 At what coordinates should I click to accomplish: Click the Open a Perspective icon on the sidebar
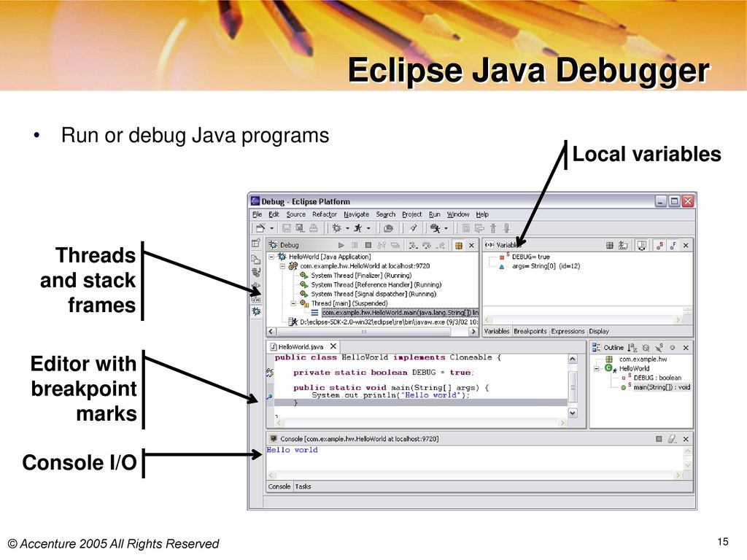[256, 243]
